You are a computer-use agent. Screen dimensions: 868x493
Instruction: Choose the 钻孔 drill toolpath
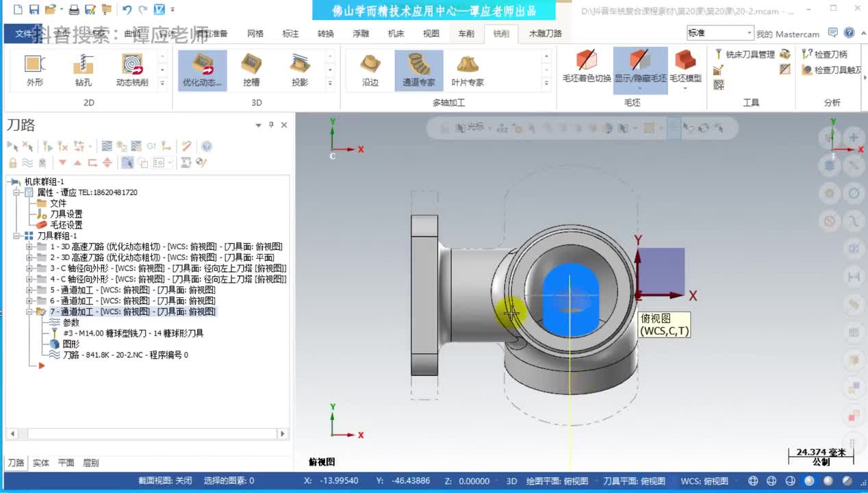[x=83, y=71]
